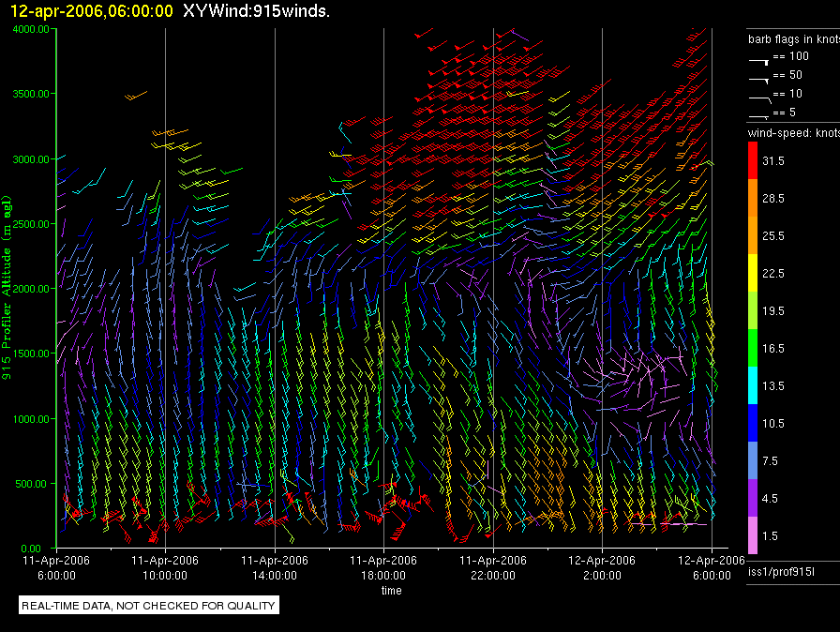The image size is (840, 632).
Task: Click the light blue 7.5 knots color swatch
Action: 753,460
